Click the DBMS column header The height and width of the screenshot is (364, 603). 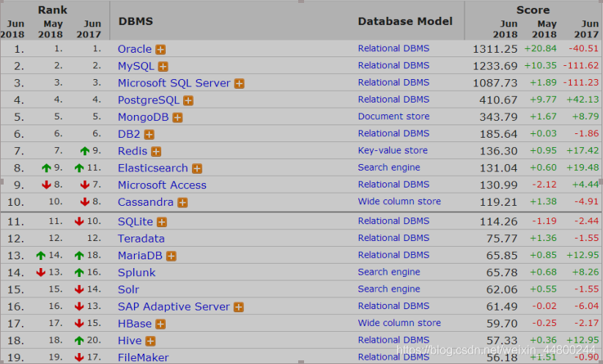[x=136, y=21]
